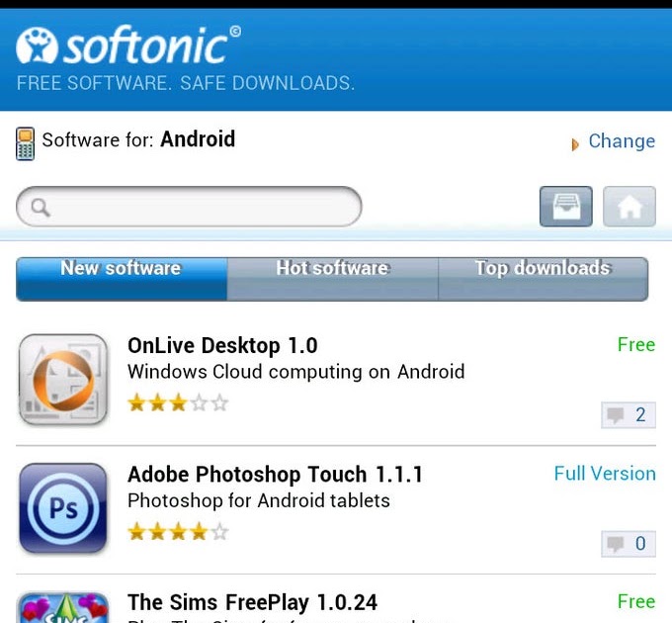
Task: Click the Full Version label
Action: 605,474
